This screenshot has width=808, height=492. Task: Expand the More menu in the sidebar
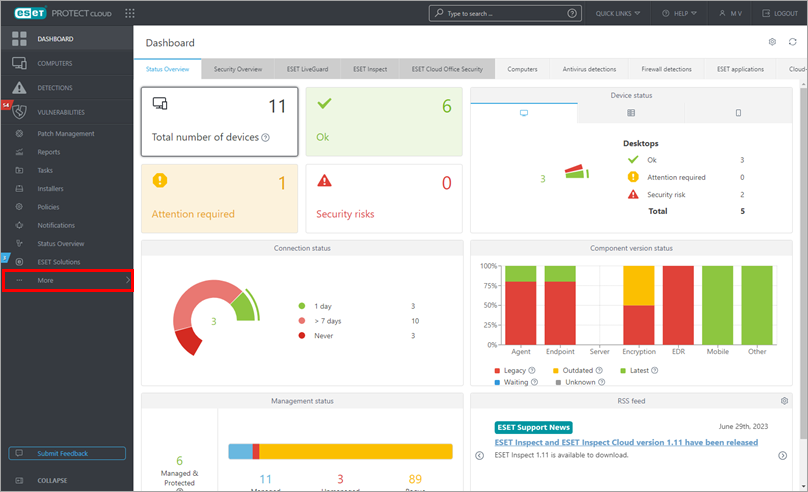click(66, 281)
